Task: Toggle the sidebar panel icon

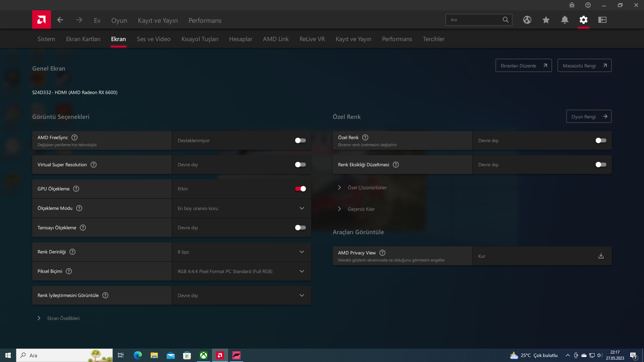Action: [602, 20]
